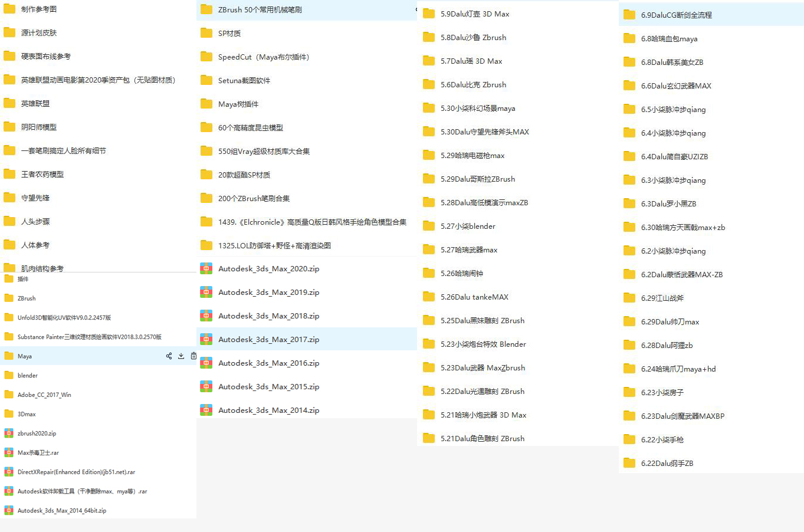Viewport: 804px width, 532px height.
Task: Open the 英雄联盟 folder
Action: (35, 104)
